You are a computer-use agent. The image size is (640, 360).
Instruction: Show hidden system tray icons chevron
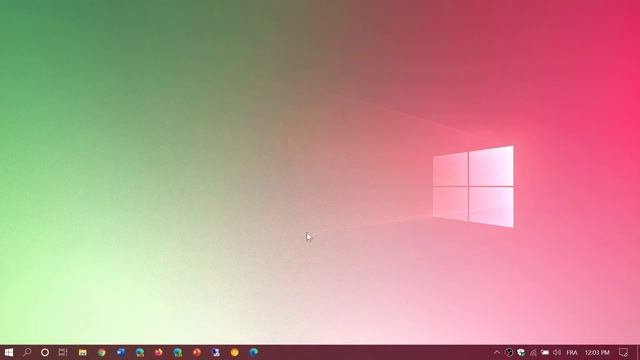(497, 352)
